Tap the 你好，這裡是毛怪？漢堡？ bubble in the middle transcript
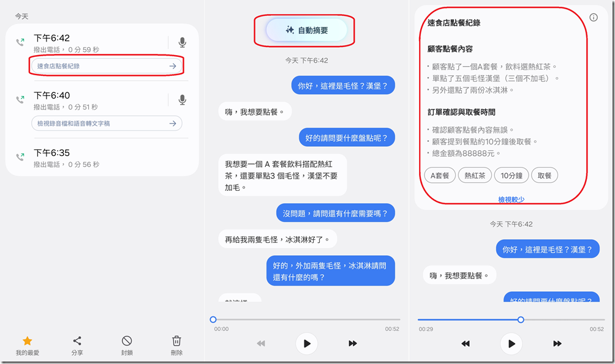The width and height of the screenshot is (615, 364). [x=343, y=86]
